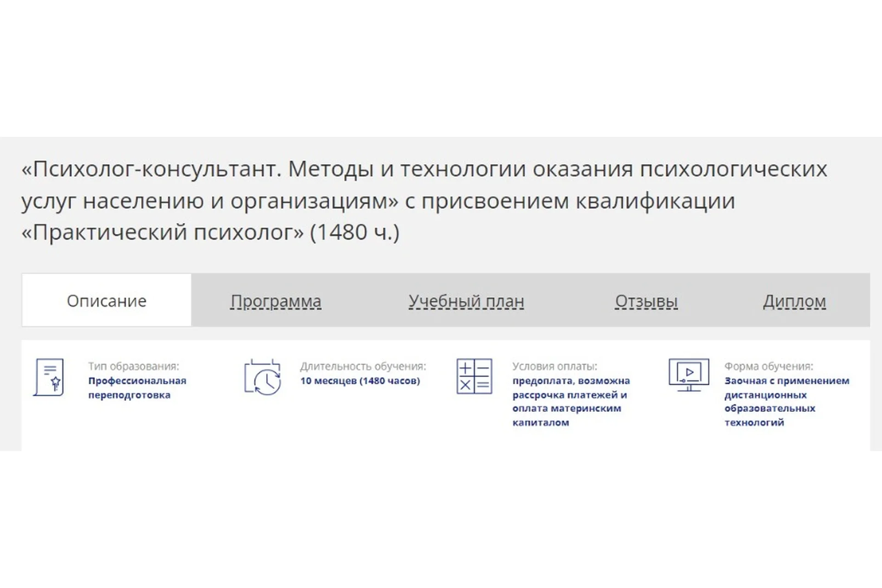This screenshot has width=882, height=588.
Task: Click the monitor video play icon
Action: 689,375
